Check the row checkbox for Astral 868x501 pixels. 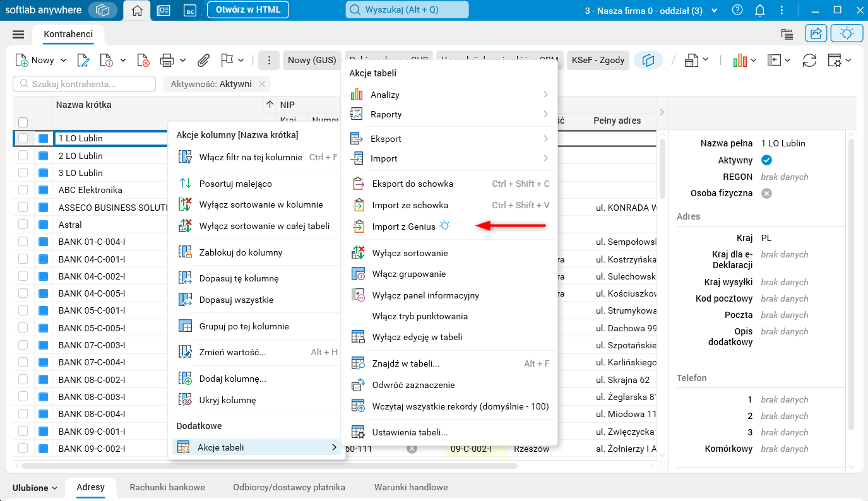click(23, 225)
